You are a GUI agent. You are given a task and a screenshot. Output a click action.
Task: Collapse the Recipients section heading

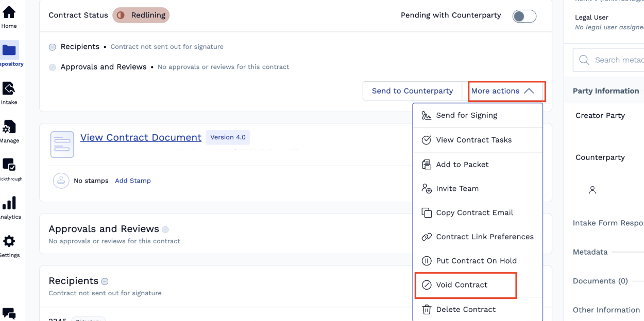tap(105, 281)
